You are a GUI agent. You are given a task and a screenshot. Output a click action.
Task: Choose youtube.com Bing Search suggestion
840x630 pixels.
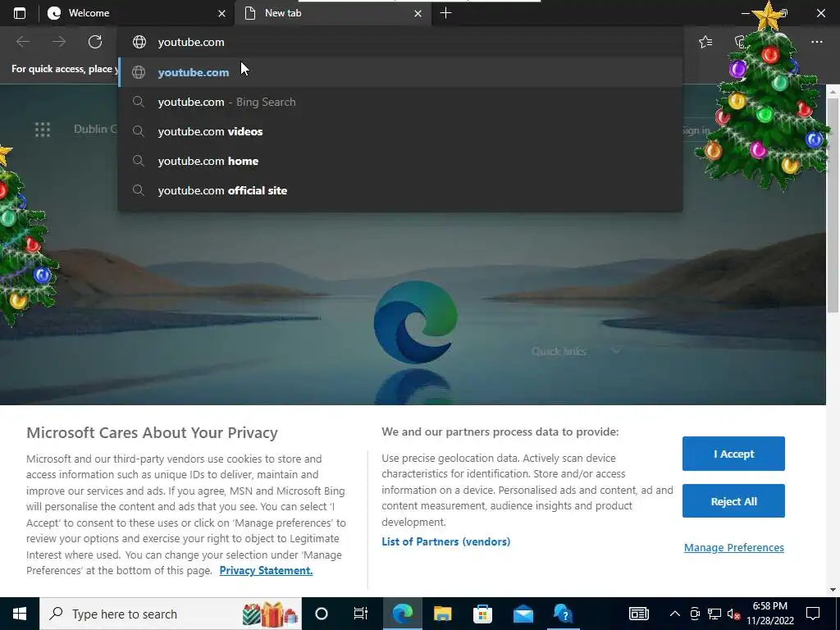[399, 102]
